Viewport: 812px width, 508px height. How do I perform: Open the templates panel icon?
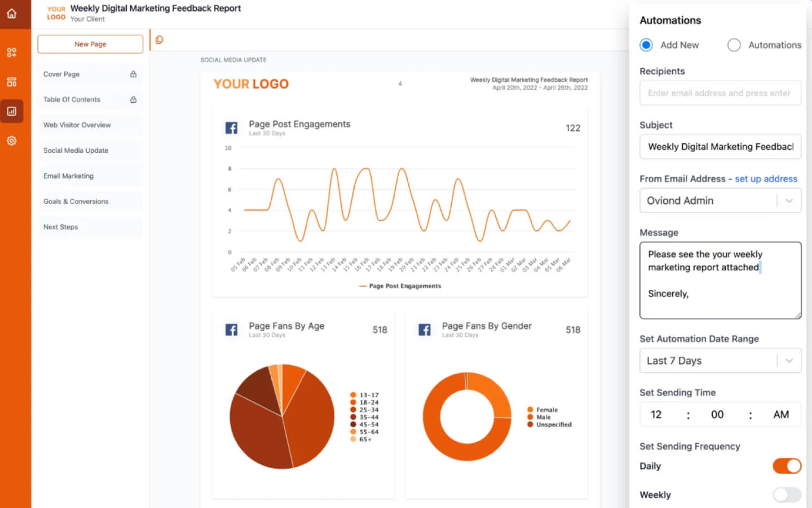pos(12,81)
